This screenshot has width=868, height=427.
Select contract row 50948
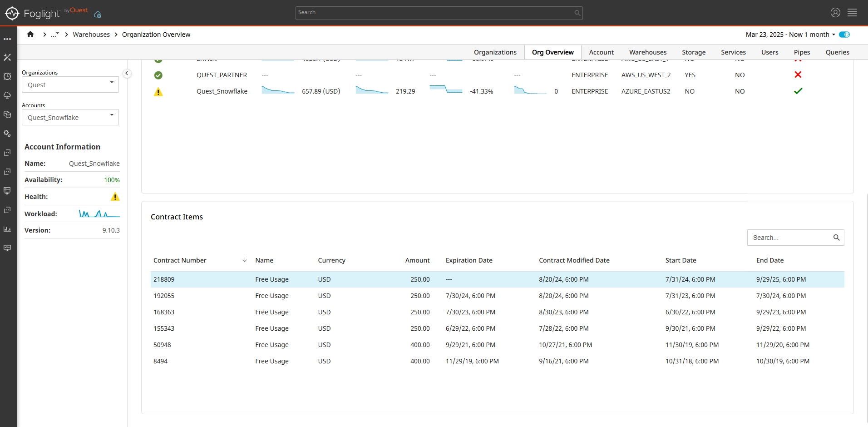coord(497,345)
